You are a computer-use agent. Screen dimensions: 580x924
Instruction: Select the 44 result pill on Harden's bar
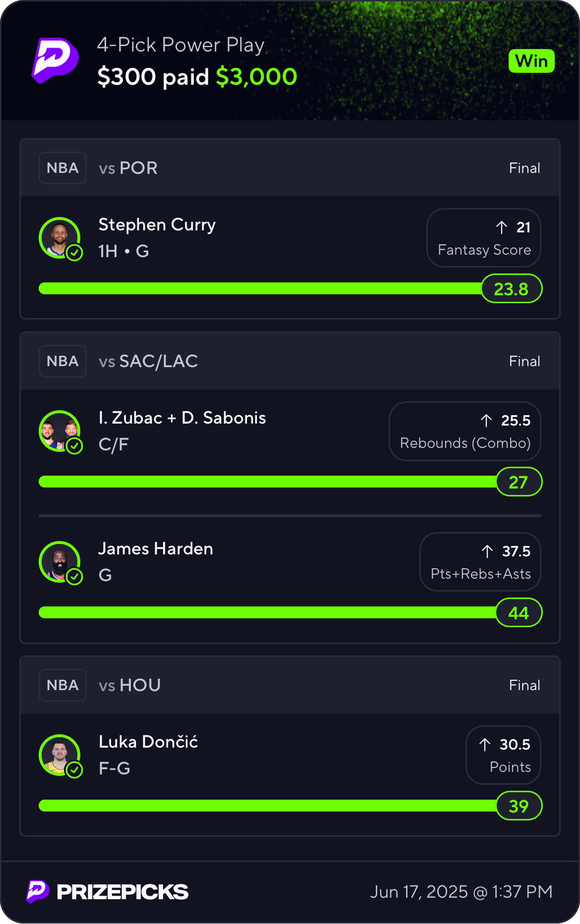[x=519, y=612]
